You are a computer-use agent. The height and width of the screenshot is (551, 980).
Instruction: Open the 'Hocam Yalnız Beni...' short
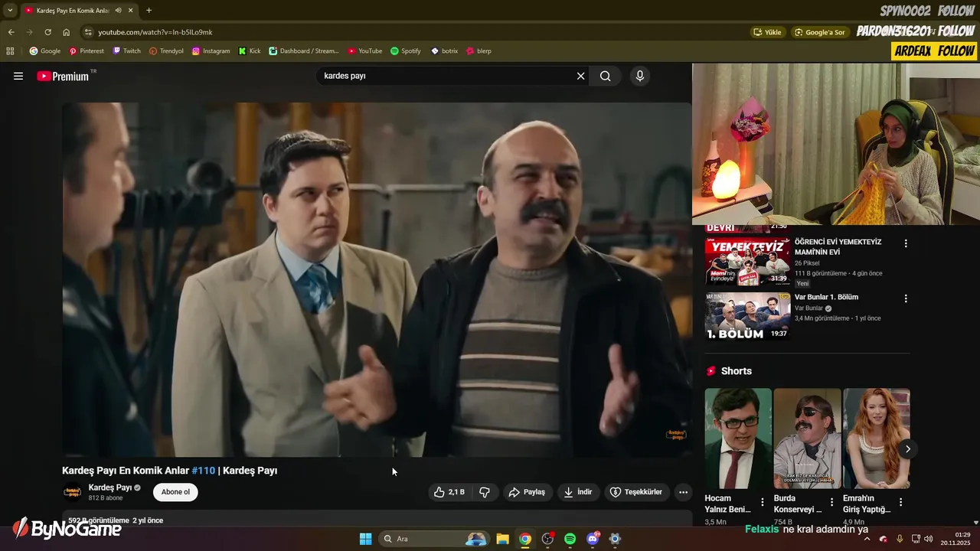(x=738, y=439)
